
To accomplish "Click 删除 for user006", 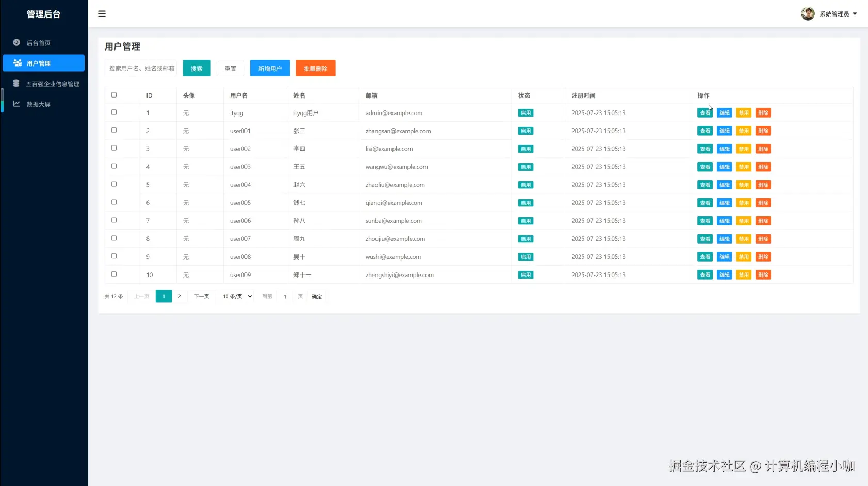I will [763, 221].
